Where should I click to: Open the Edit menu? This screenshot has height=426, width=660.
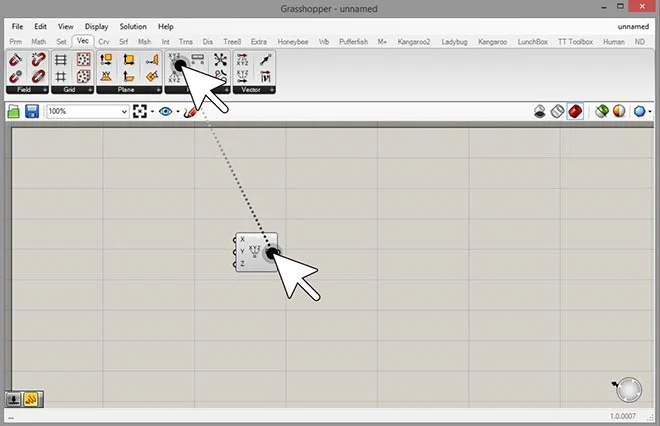(x=40, y=27)
